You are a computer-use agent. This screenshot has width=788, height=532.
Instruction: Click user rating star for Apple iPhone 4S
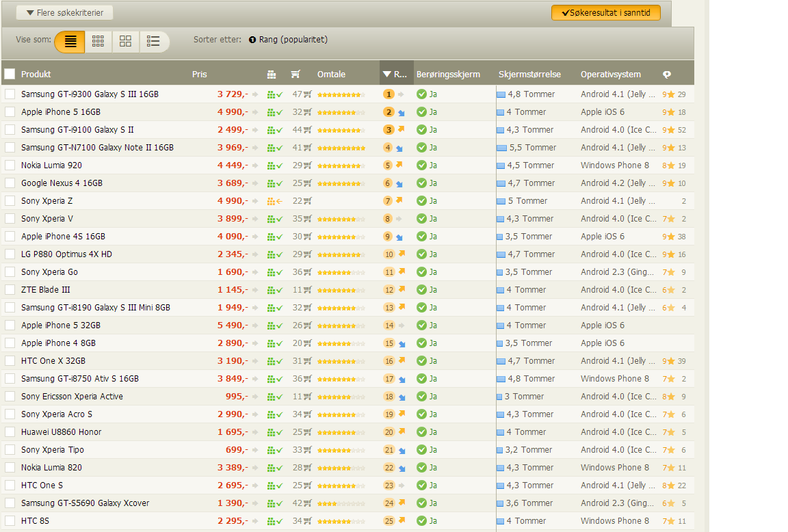click(x=670, y=237)
